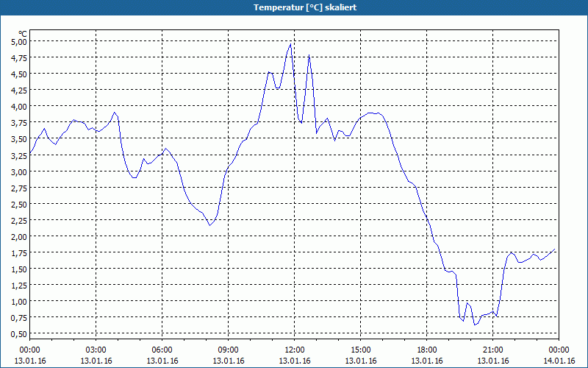Click the curve's dip just after 08:00
Screen dimensions: 588x368
coord(210,225)
